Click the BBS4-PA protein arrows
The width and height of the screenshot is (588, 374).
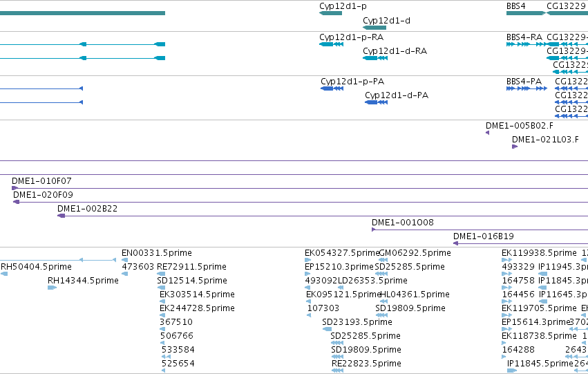point(527,88)
